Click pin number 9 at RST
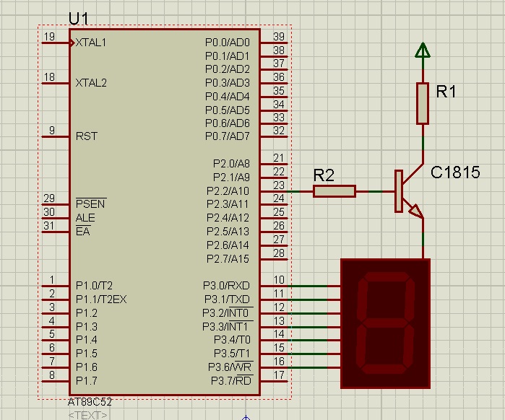 (52, 130)
